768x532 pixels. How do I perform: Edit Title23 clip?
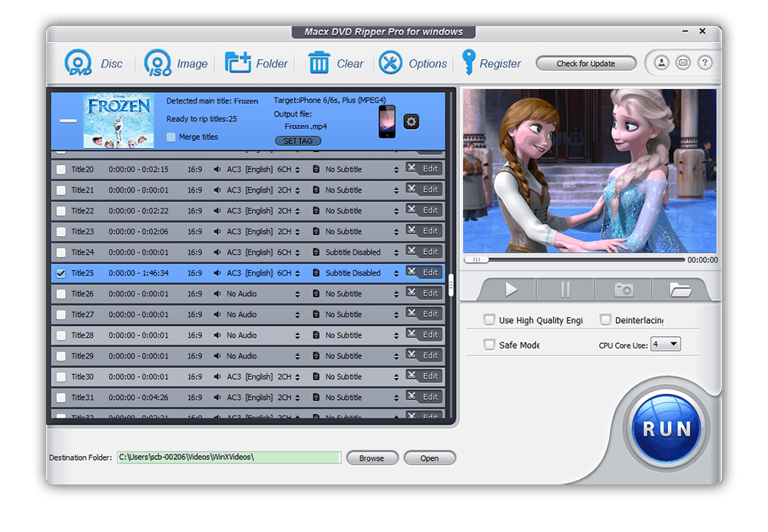424,231
